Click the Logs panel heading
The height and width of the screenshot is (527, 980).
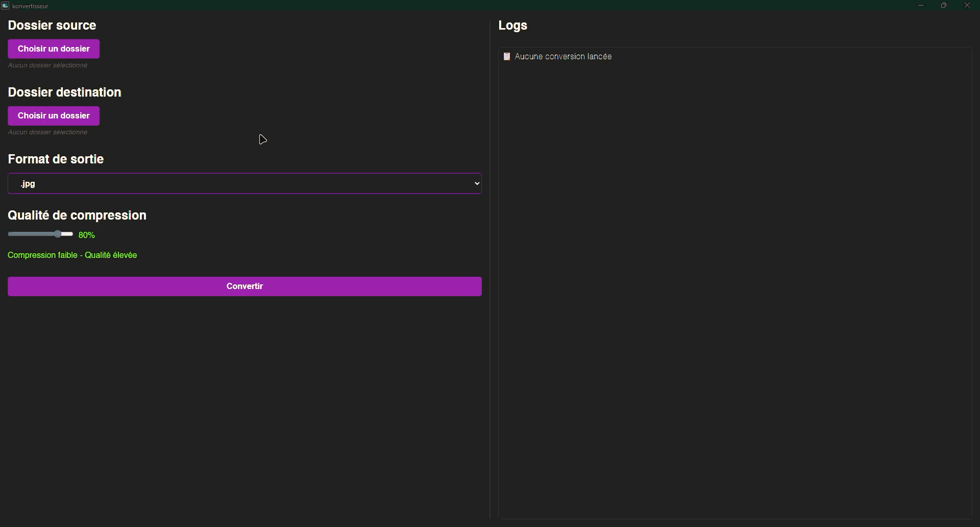pyautogui.click(x=512, y=25)
